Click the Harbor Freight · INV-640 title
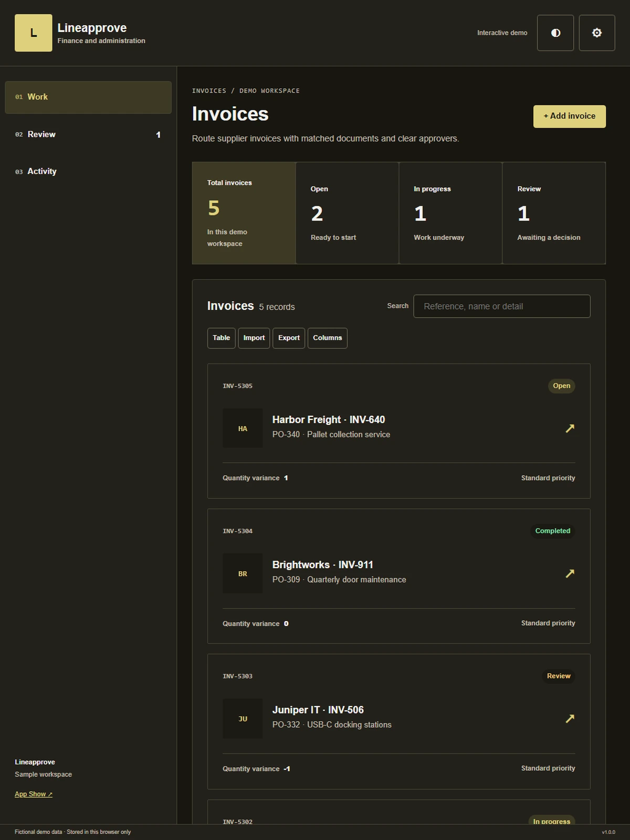 329,419
